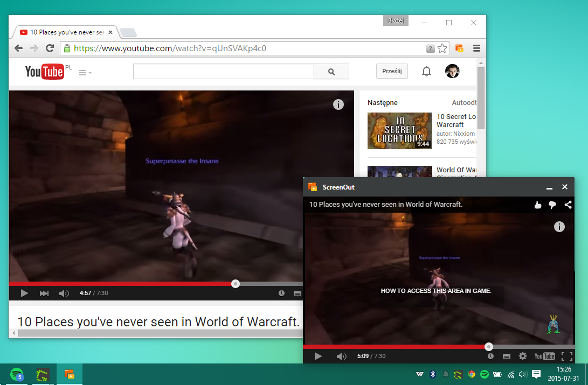Image resolution: width=588 pixels, height=385 pixels.
Task: Open Spotify from the taskbar
Action: (x=17, y=374)
